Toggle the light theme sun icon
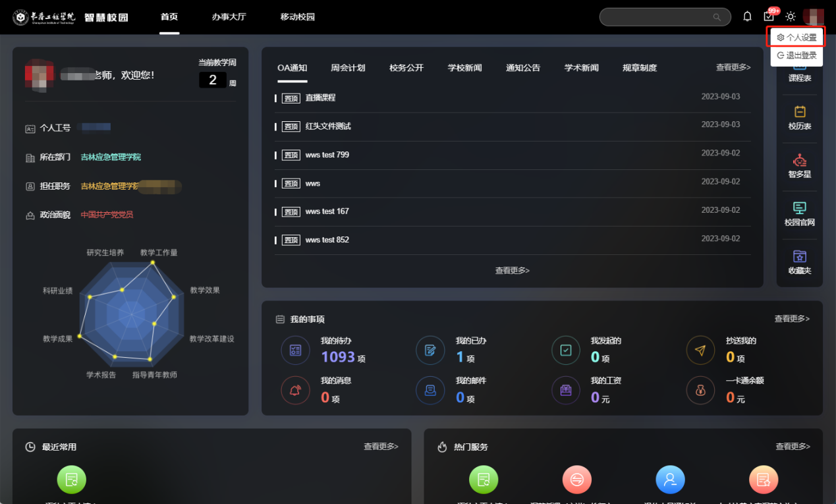 (791, 16)
